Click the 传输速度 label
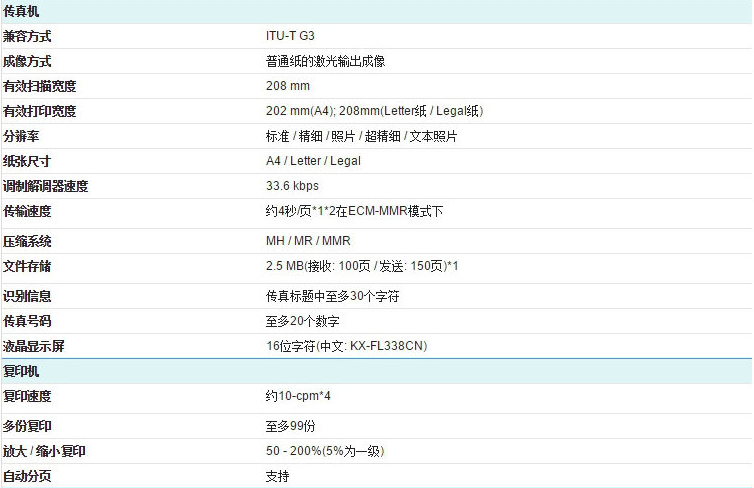754x488 pixels. 28,212
